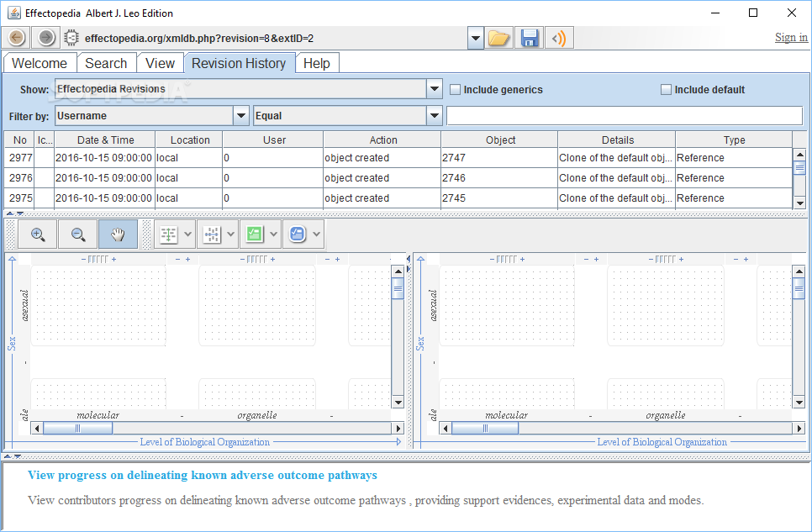Expand the blue checklist icon's dropdown arrow
The image size is (812, 532).
point(316,234)
